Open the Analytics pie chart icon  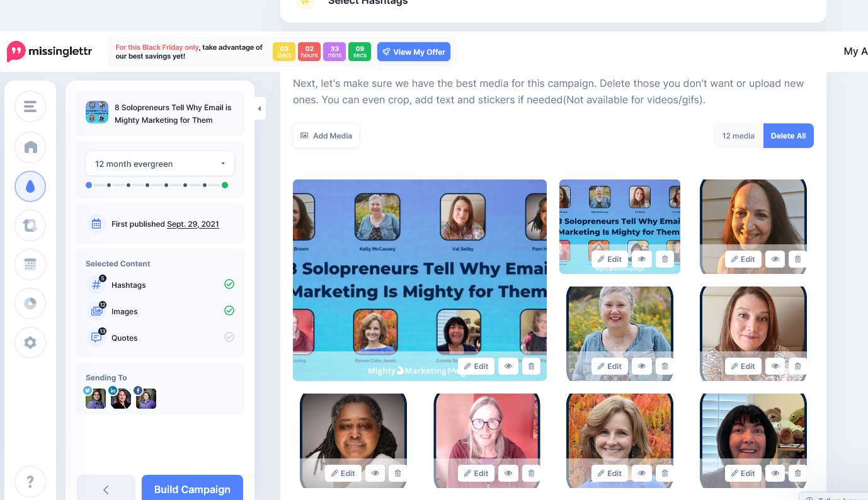coord(30,304)
